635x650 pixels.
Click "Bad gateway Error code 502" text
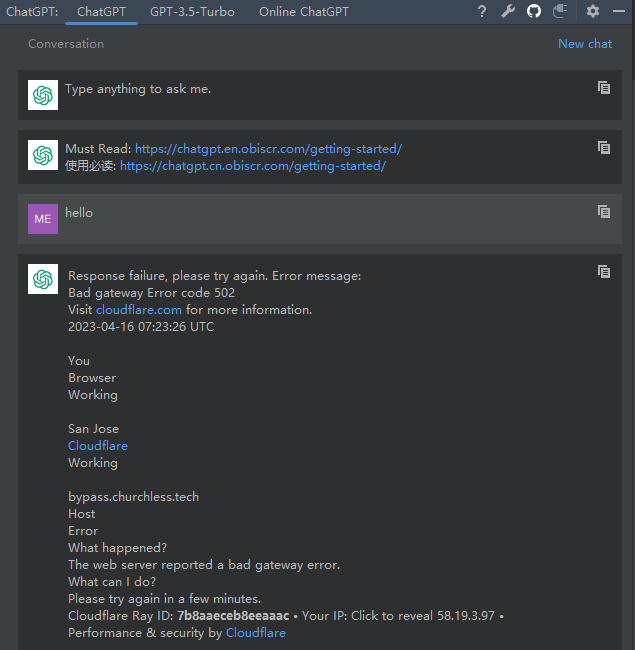coord(152,293)
